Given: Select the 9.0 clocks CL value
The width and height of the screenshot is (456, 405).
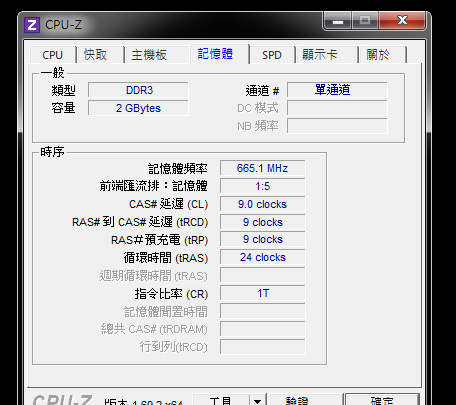Looking at the screenshot, I should click(263, 204).
